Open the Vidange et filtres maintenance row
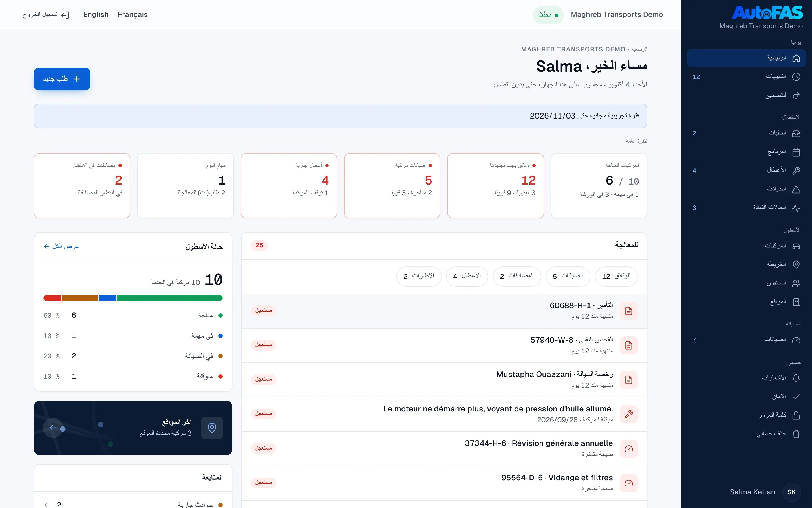812x508 pixels. click(x=444, y=483)
